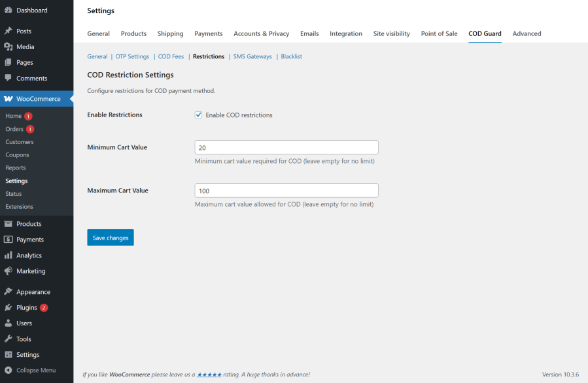Switch to the COD Guard tab
Image resolution: width=588 pixels, height=383 pixels.
point(485,33)
